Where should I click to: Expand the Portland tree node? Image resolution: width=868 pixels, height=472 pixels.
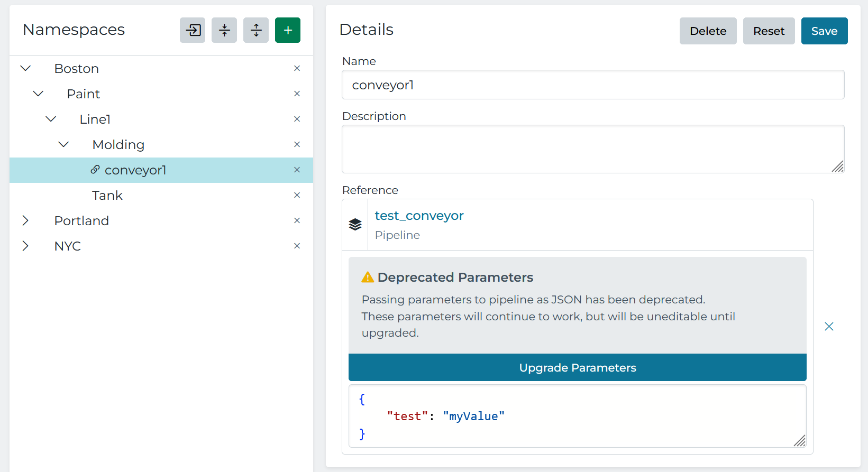tap(25, 220)
